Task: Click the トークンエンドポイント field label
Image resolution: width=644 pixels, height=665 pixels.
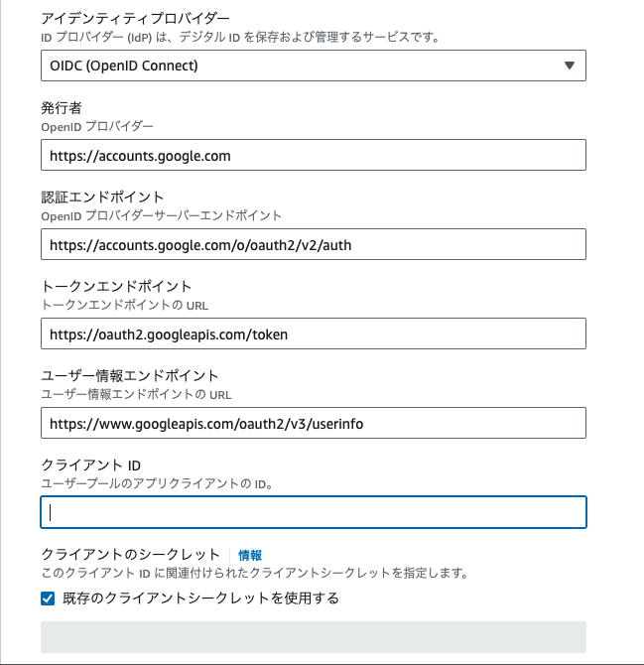Action: (x=116, y=286)
